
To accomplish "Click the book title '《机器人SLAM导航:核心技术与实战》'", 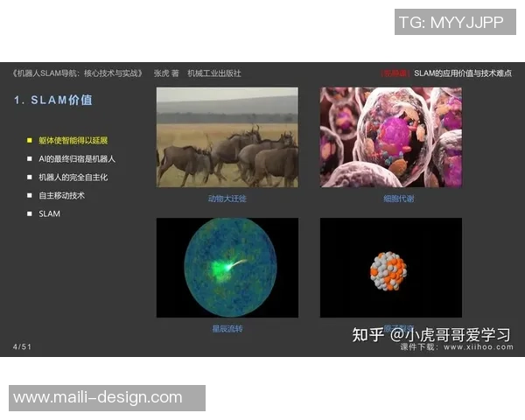I will pyautogui.click(x=77, y=73).
